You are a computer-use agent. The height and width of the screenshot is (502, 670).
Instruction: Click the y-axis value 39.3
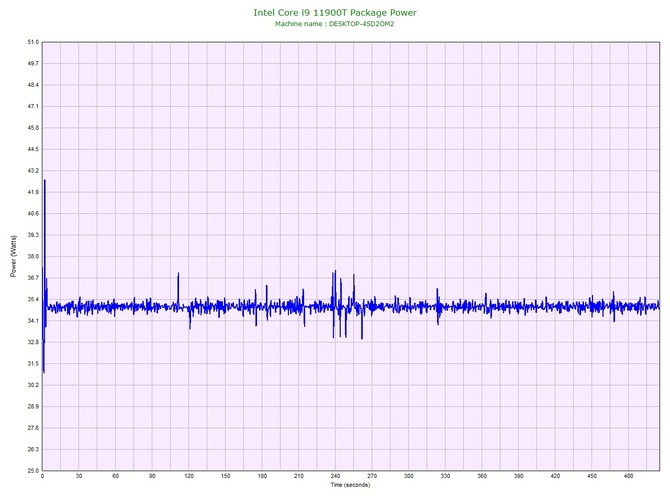tap(33, 235)
